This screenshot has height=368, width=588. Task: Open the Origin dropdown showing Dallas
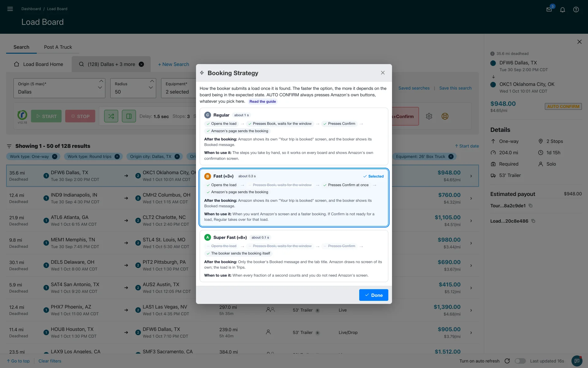59,88
